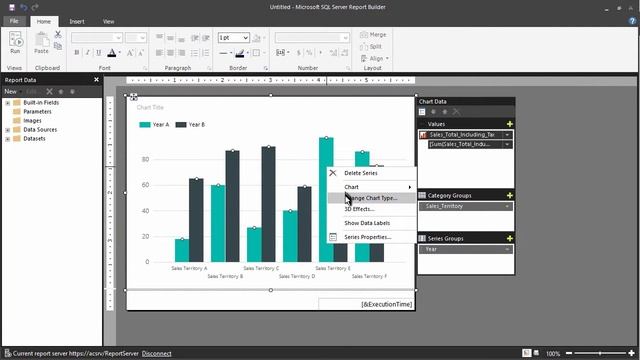Open the File menu
This screenshot has width=640, height=360.
pyautogui.click(x=14, y=21)
